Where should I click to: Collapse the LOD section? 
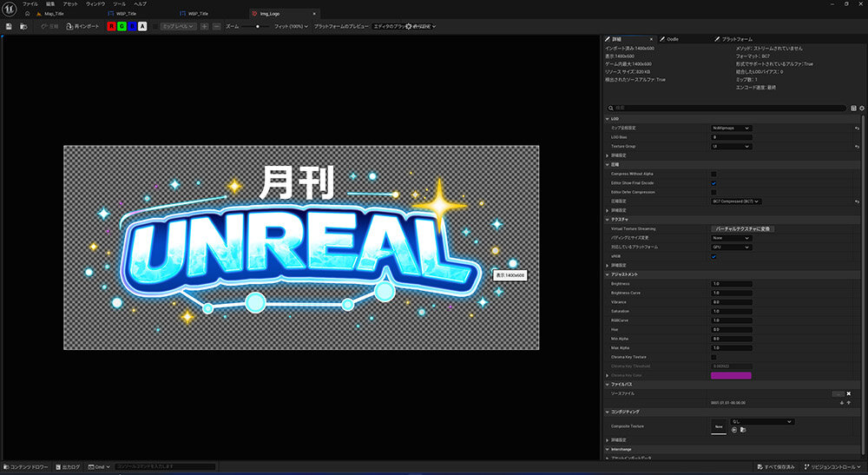pos(608,118)
